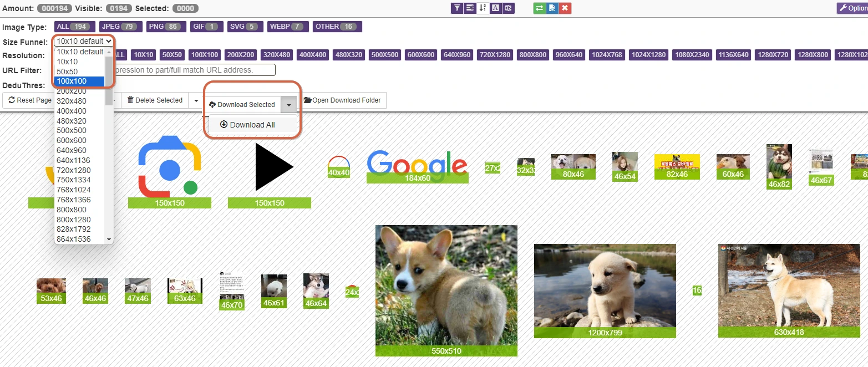
Task: Choose 10x10 default in size list
Action: coord(80,52)
